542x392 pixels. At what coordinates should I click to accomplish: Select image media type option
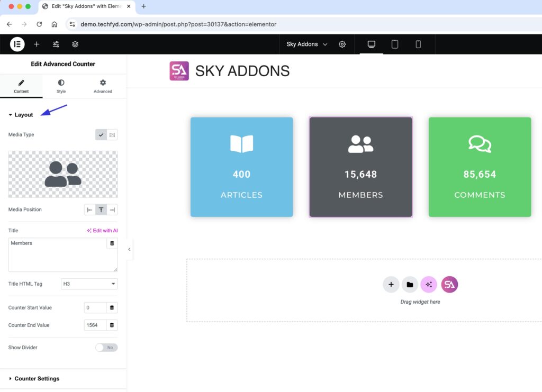112,135
